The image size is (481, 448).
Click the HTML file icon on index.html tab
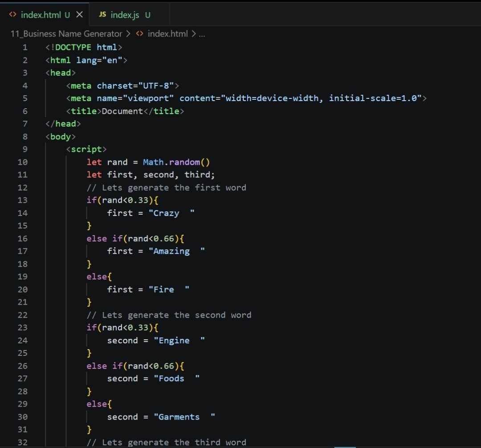click(x=12, y=14)
